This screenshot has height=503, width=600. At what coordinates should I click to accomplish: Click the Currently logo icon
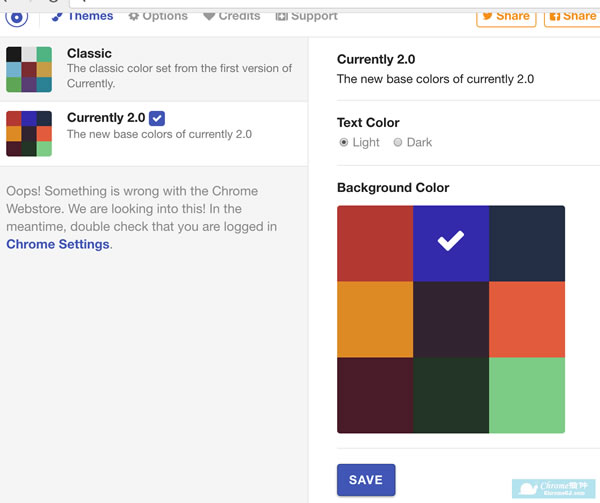coord(16,18)
